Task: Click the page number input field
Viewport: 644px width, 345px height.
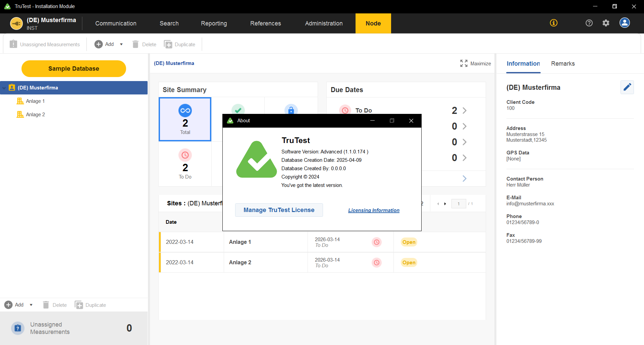Action: point(459,204)
